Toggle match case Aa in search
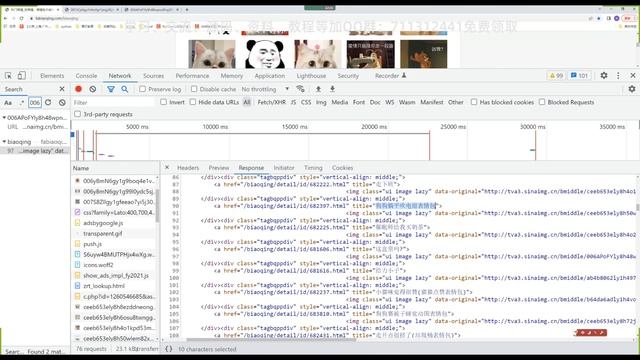 8,102
